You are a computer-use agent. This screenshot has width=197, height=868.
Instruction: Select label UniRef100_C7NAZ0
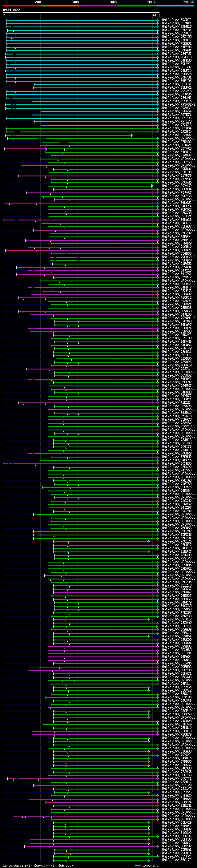[177, 795]
